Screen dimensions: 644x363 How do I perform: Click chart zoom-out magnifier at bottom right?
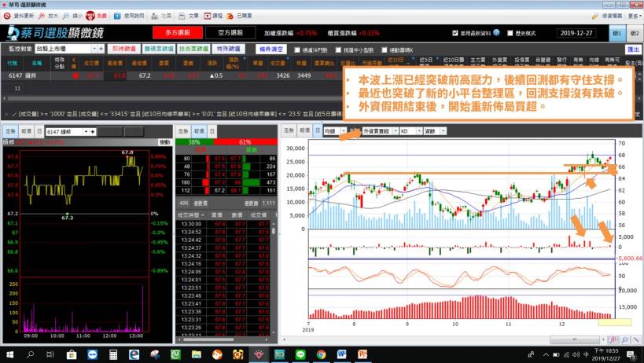tap(624, 339)
